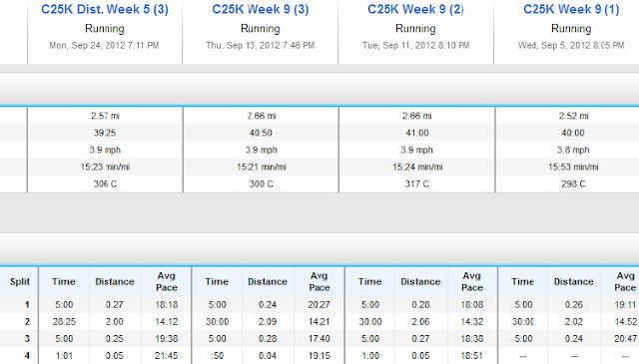Screen dimensions: 639x364
Task: Click the 14:12 average pace cell
Action: (167, 322)
